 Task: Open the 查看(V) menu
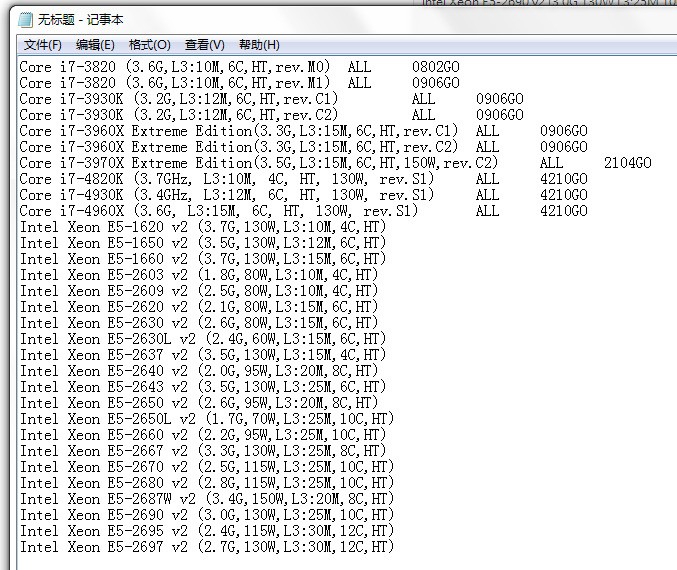pyautogui.click(x=205, y=45)
